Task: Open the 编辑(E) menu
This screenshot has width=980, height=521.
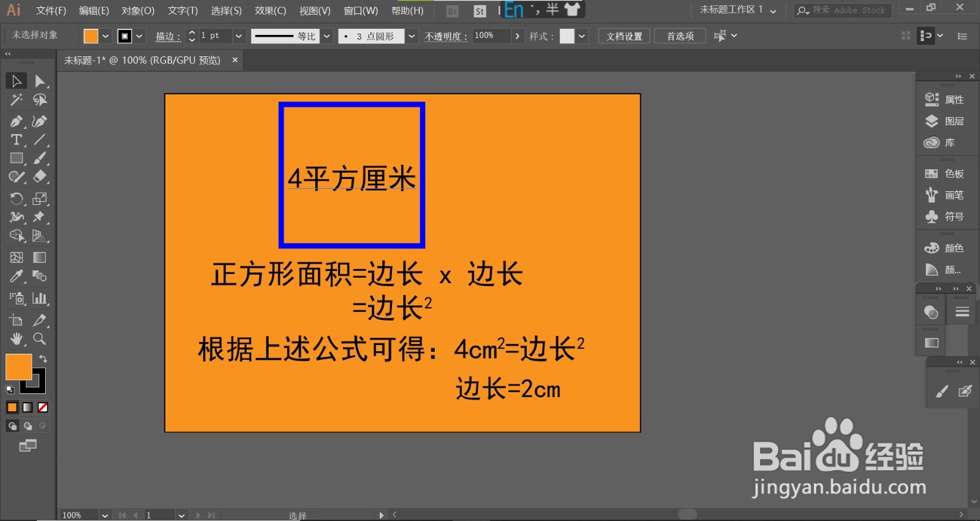Action: click(94, 10)
